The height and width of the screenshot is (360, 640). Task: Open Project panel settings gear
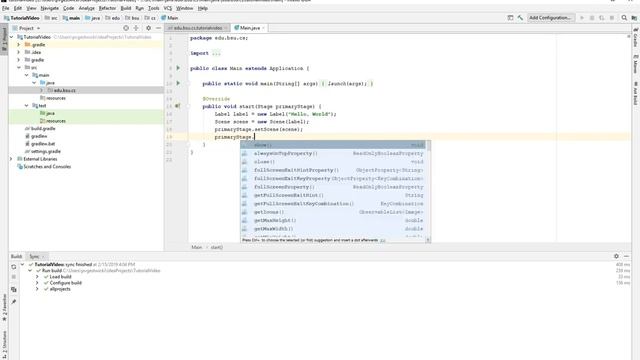click(x=148, y=28)
